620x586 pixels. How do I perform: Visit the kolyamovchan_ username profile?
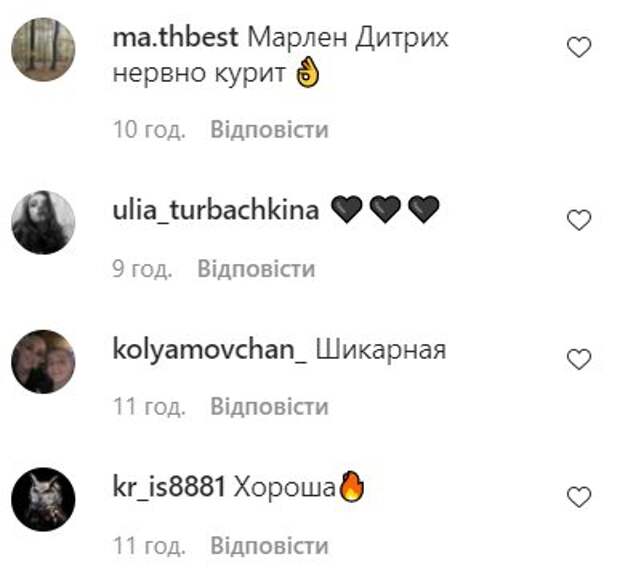[x=210, y=350]
